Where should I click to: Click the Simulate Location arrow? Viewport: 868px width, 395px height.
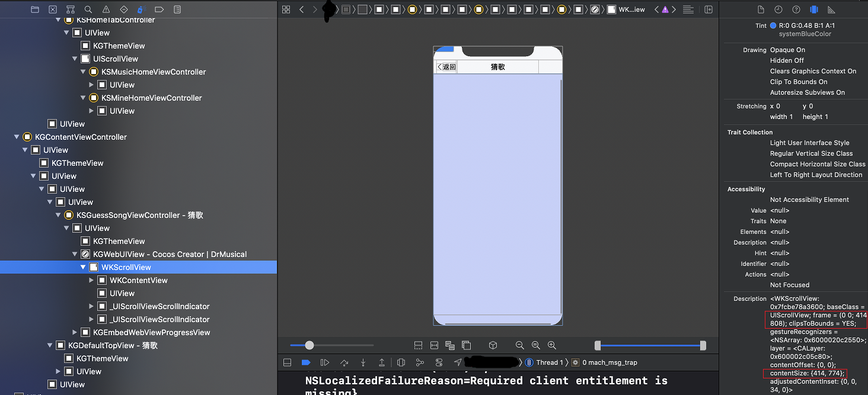click(458, 362)
